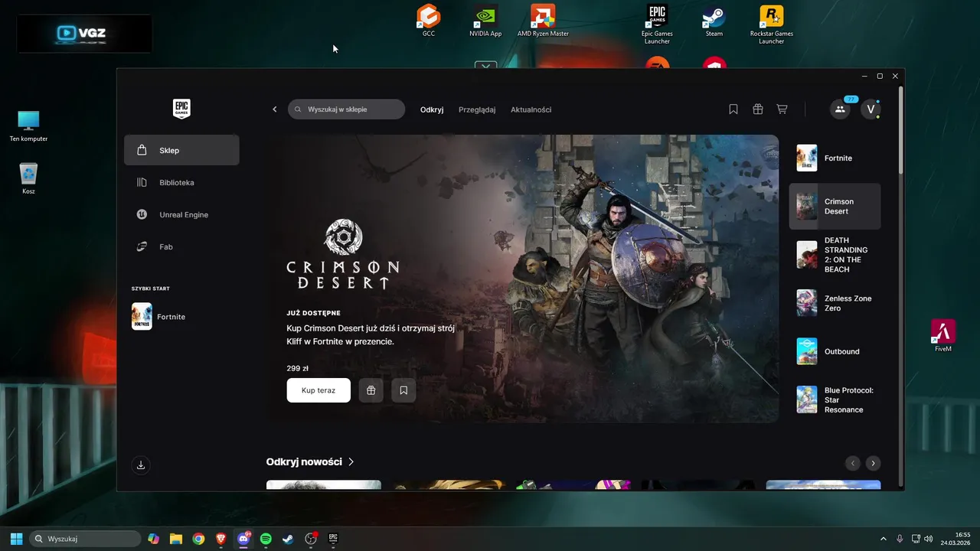Select Sklep in the sidebar

[181, 150]
